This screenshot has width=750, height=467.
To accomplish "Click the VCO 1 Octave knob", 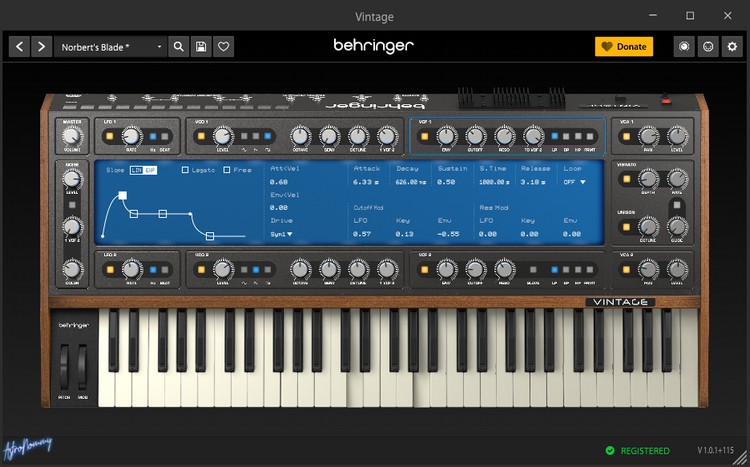I will tap(300, 136).
